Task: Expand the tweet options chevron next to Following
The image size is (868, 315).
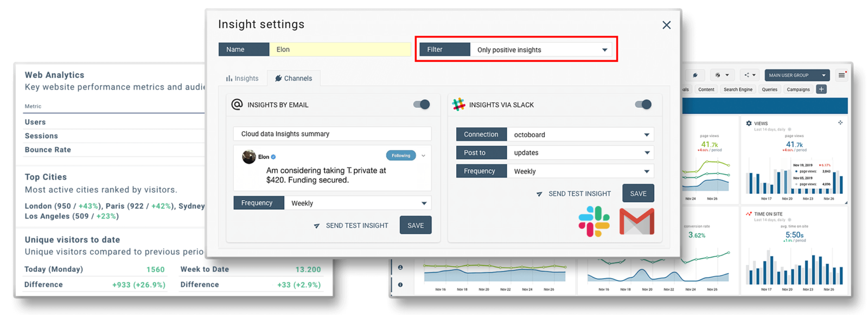Action: click(424, 156)
